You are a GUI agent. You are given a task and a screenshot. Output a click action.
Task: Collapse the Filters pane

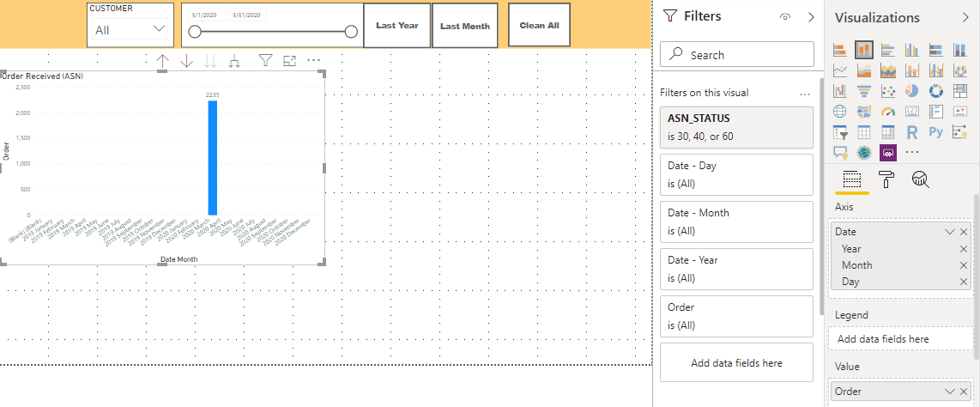(x=811, y=17)
